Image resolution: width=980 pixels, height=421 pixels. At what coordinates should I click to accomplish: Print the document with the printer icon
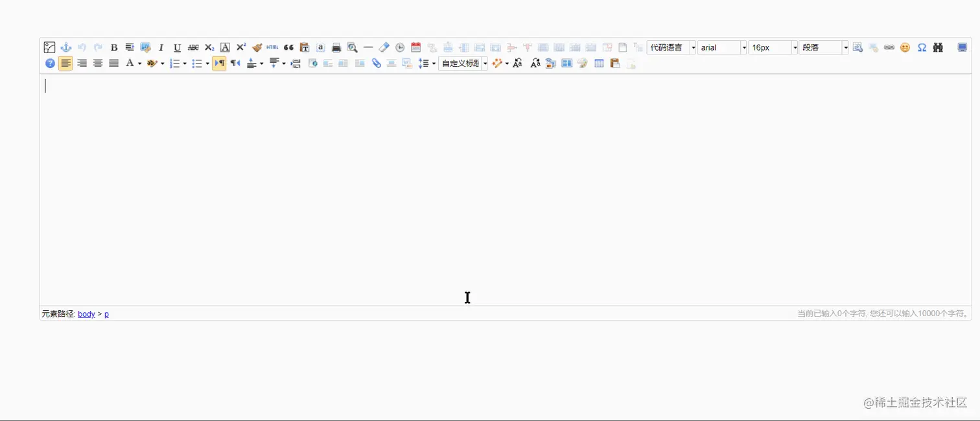336,47
